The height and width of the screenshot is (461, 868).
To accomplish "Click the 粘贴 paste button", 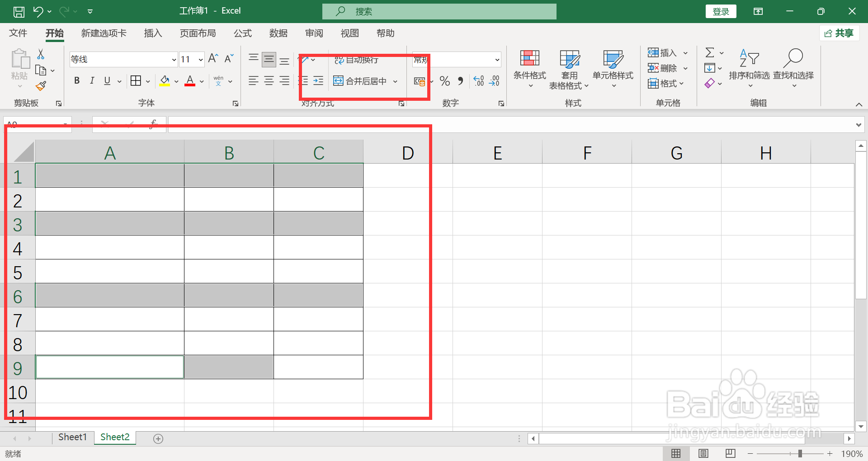I will pos(19,69).
